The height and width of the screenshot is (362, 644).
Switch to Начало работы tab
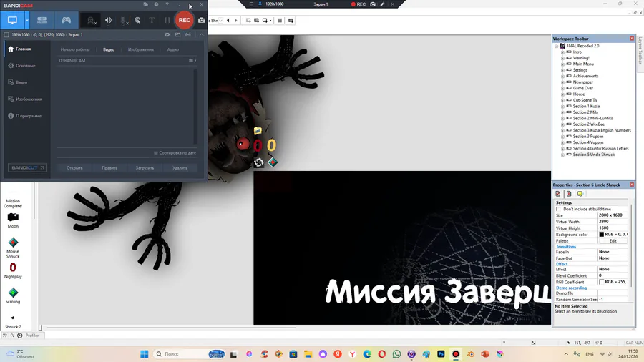point(74,49)
